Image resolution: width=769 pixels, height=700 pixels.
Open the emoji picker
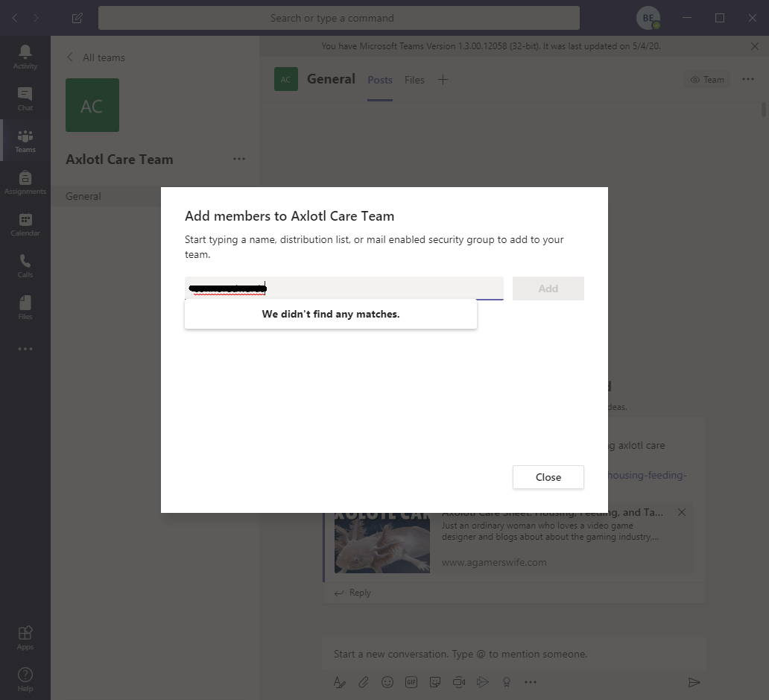coord(387,682)
